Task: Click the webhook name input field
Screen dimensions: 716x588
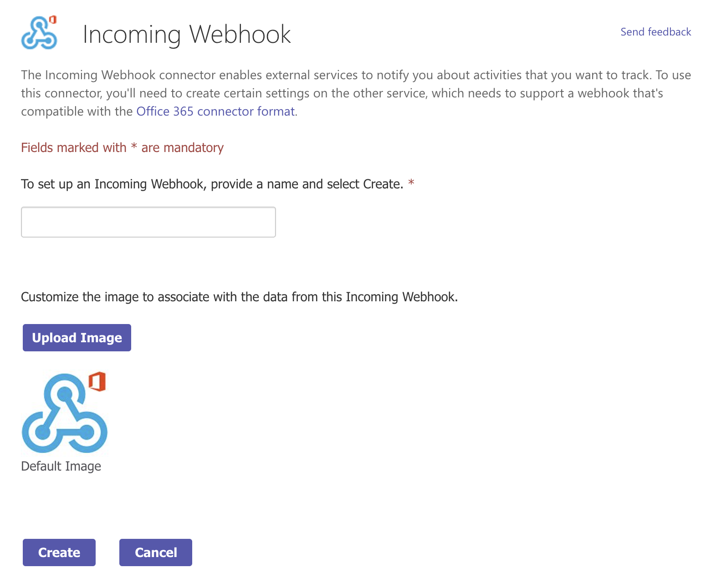Action: click(148, 222)
